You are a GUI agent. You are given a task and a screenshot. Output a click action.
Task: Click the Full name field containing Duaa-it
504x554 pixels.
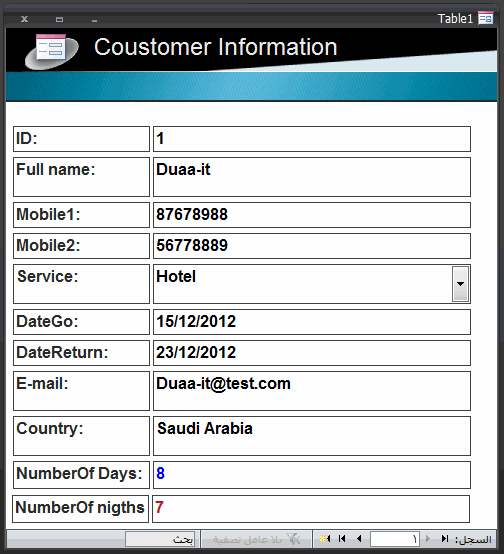click(312, 177)
